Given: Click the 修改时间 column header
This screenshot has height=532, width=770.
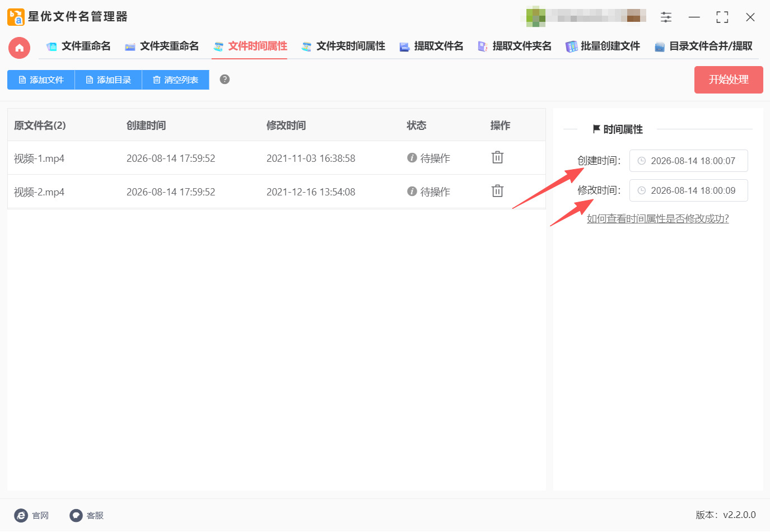Looking at the screenshot, I should [286, 125].
